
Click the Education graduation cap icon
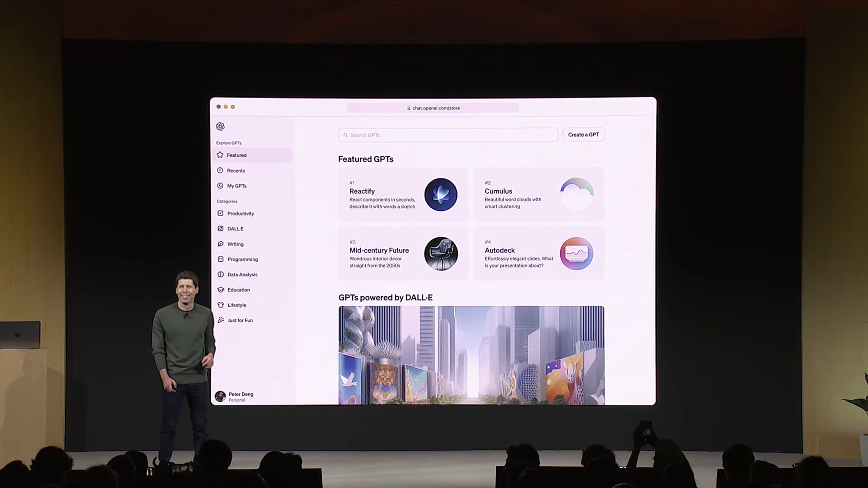point(221,290)
